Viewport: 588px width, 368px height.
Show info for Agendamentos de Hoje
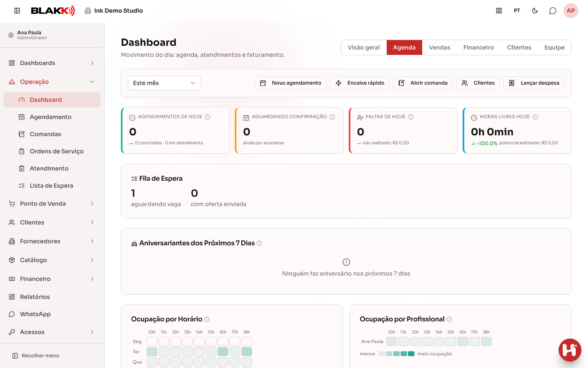[x=207, y=117]
